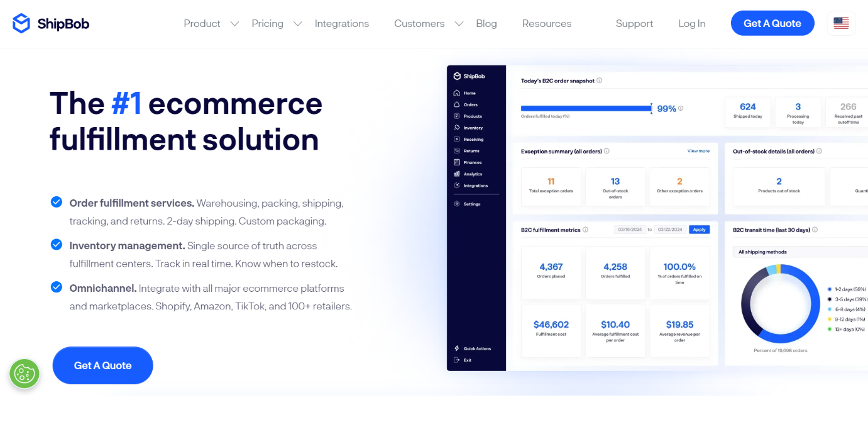Select the Returns icon in dashboard sidebar
The image size is (868, 422).
[457, 151]
